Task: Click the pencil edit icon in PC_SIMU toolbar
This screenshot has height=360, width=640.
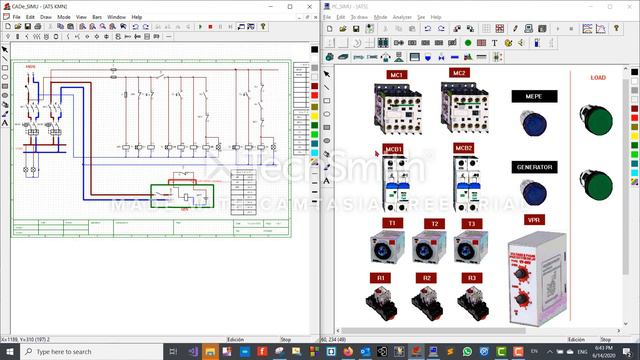Action: (515, 29)
